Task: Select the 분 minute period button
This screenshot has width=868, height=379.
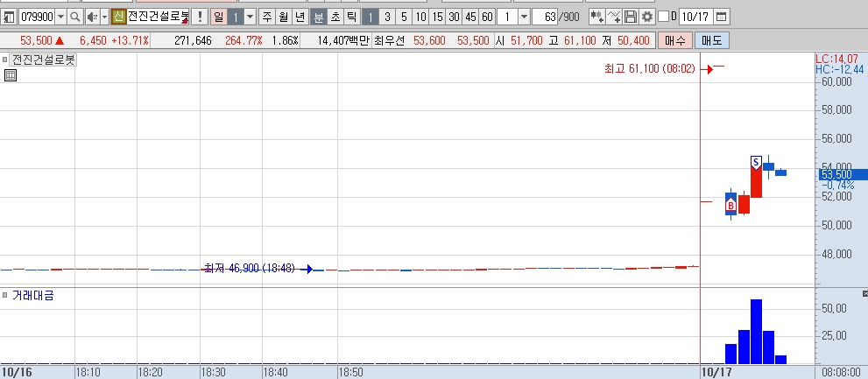Action: 318,17
